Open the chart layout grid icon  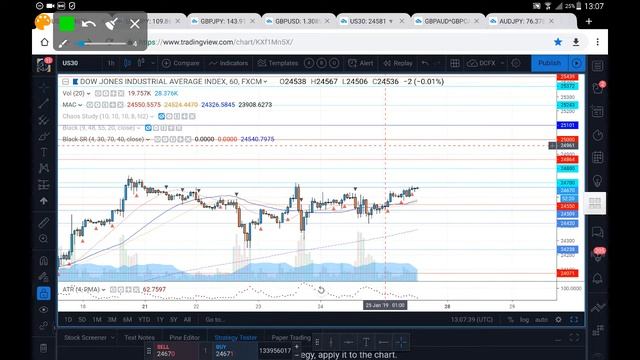coord(455,63)
